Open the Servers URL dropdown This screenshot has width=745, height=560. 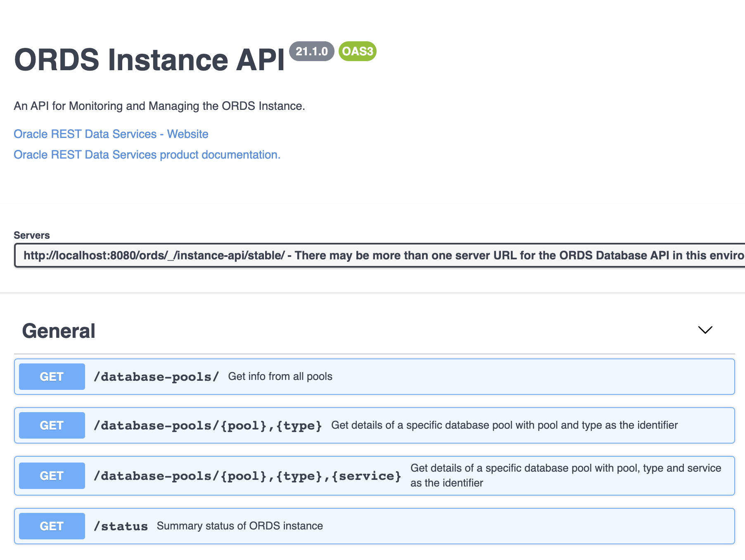coord(380,255)
